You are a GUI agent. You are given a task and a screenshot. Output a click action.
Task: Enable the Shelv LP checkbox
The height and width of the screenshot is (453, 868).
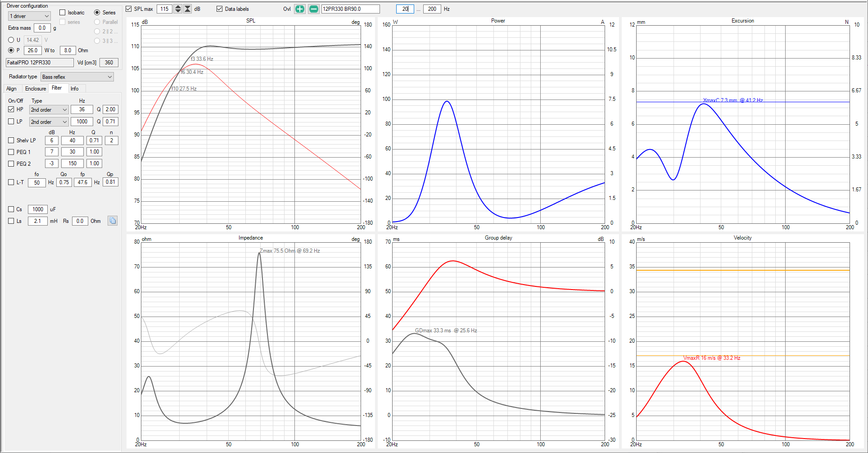click(x=11, y=140)
